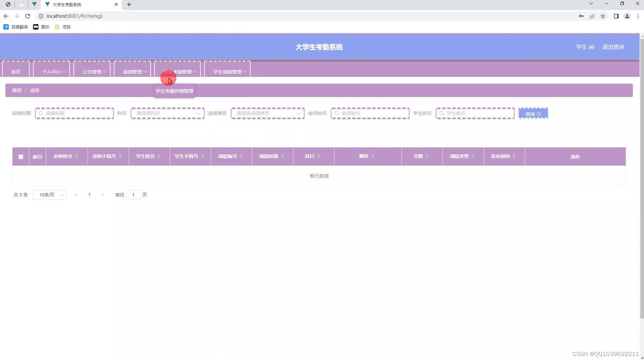Click the 学生 a6 user label

[585, 47]
